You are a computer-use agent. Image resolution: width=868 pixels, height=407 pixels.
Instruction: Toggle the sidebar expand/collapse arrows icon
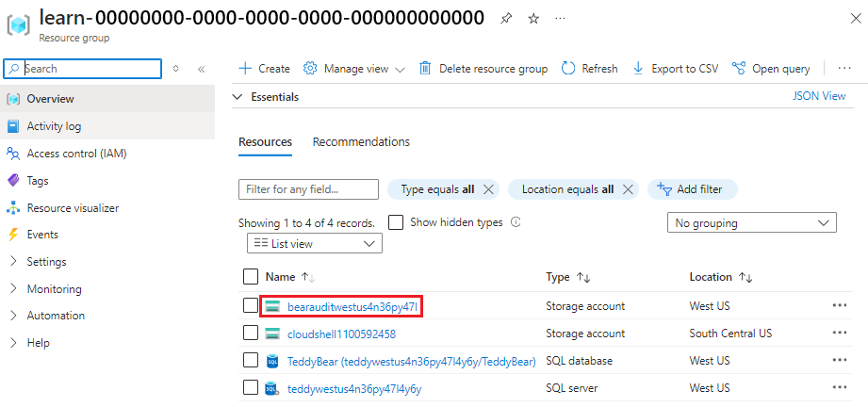click(x=176, y=69)
